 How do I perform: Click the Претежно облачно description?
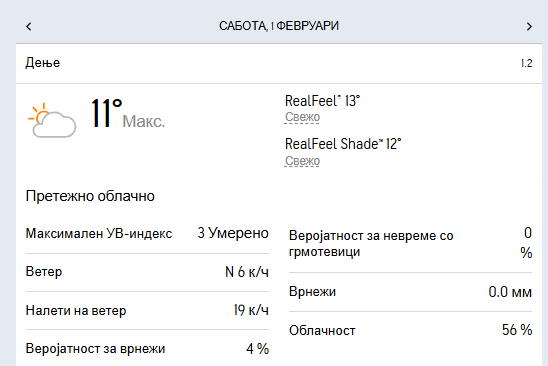tap(90, 196)
